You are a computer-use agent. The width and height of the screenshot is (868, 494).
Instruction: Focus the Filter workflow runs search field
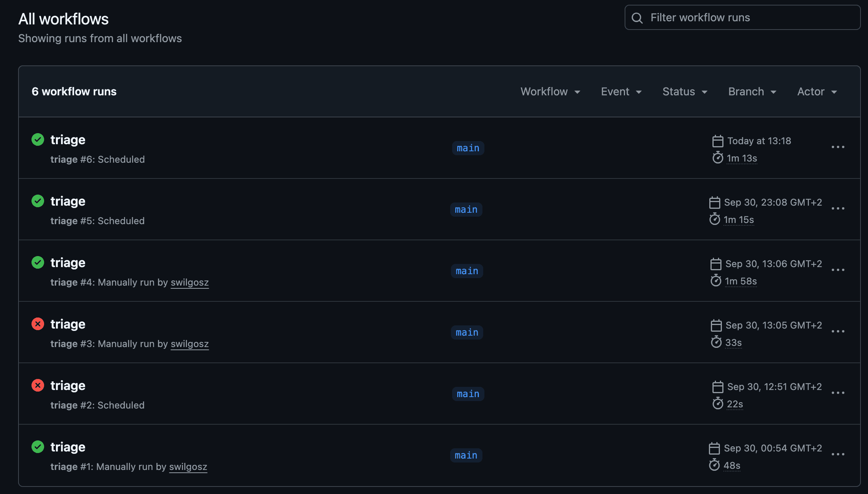[x=742, y=17]
